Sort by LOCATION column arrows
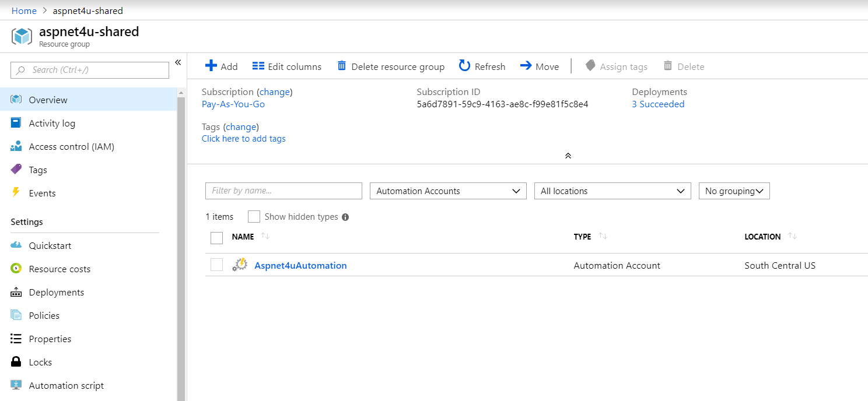Viewport: 868px width, 401px height. pyautogui.click(x=792, y=236)
